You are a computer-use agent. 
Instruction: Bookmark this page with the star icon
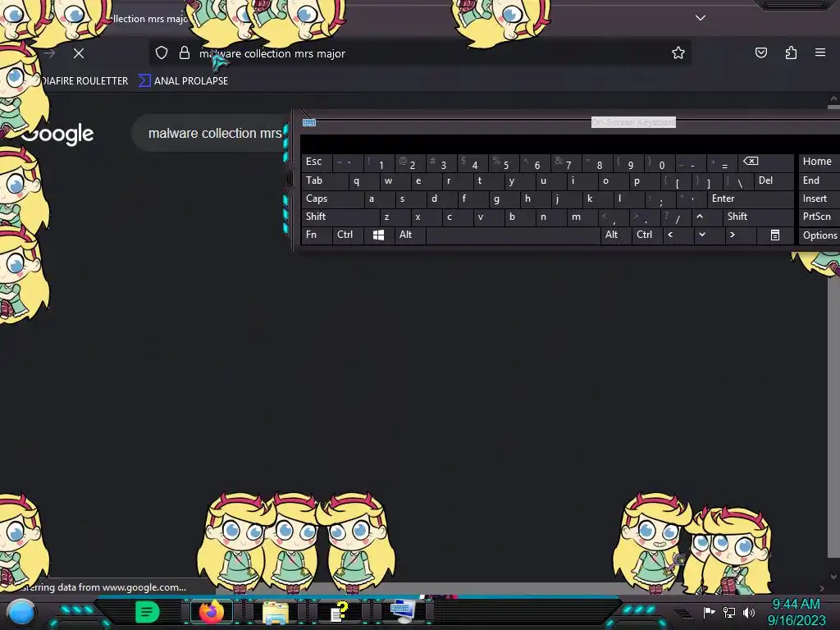click(678, 53)
